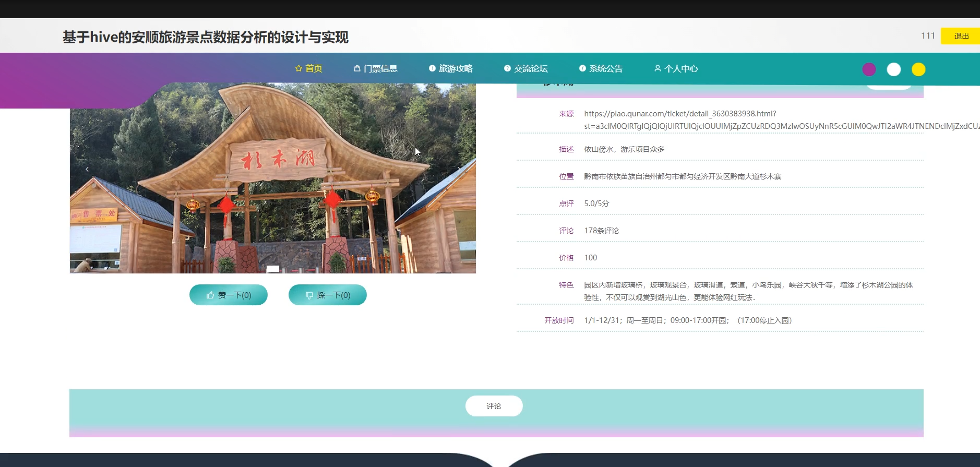
Task: Click the price value 100
Action: (591, 258)
